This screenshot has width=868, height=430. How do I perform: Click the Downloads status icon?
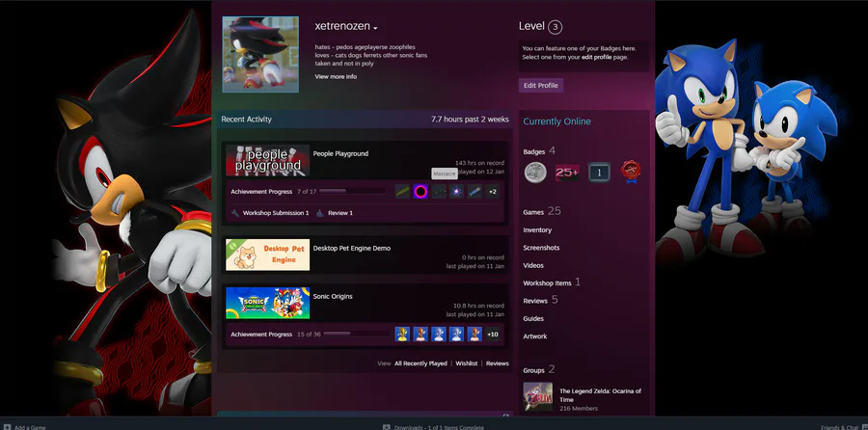(x=387, y=427)
